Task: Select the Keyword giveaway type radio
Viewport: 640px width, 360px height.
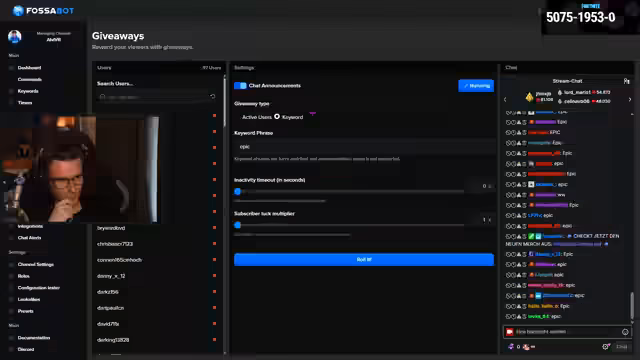Action: 277,117
